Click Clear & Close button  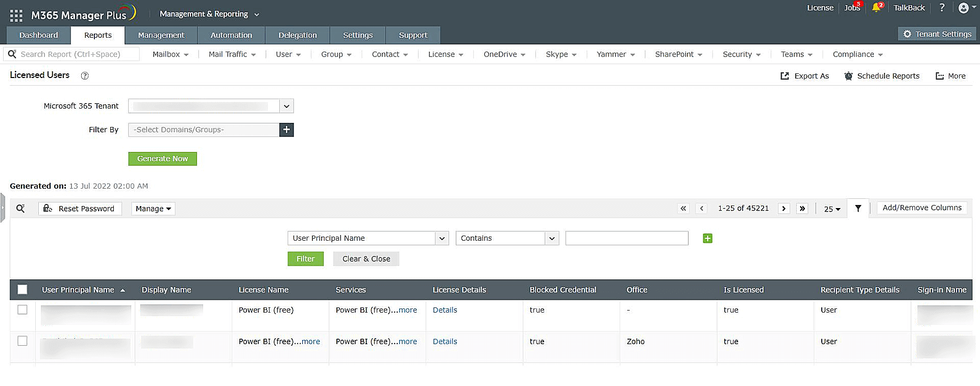coord(366,259)
